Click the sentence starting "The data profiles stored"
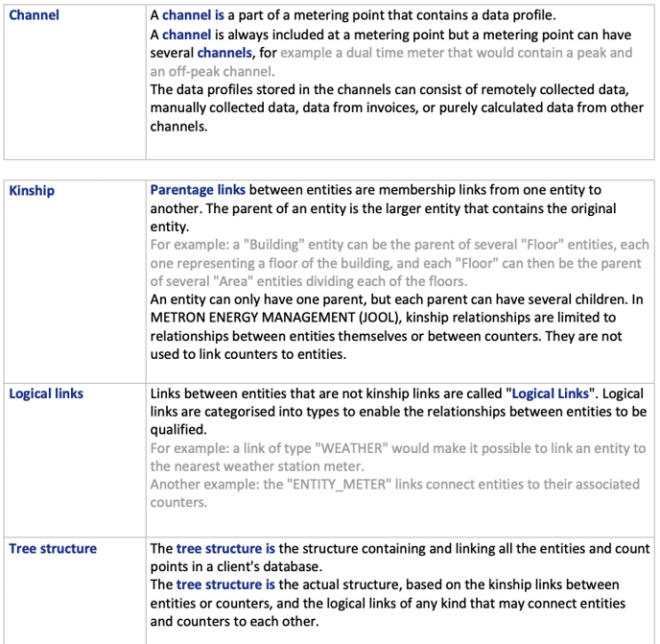660x644 pixels. 389,89
